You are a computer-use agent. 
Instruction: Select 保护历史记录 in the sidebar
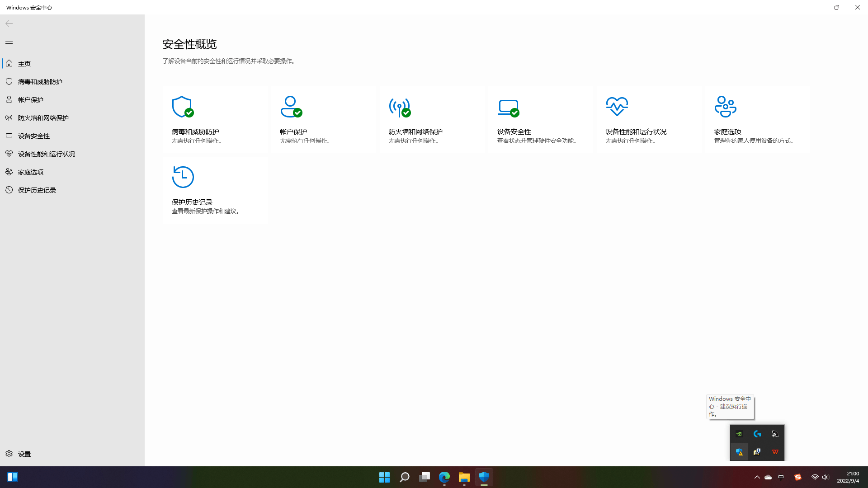pos(72,190)
